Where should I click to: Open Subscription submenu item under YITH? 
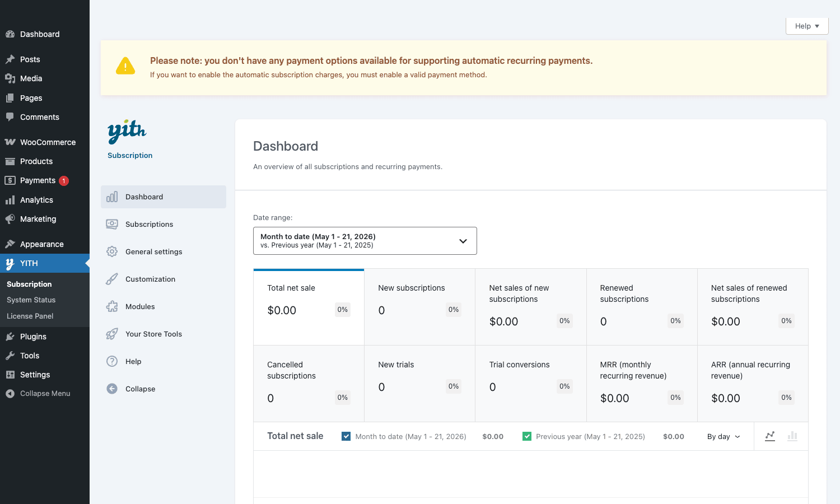tap(29, 284)
